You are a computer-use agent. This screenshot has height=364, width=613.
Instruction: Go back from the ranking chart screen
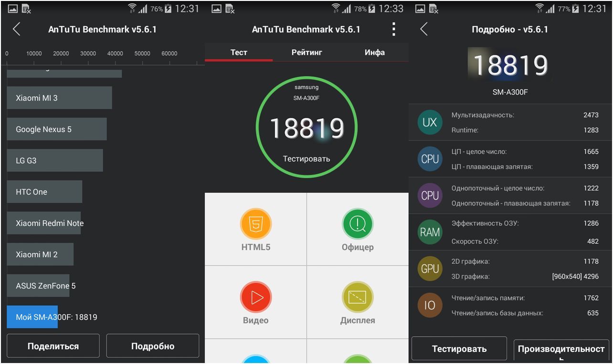(17, 29)
